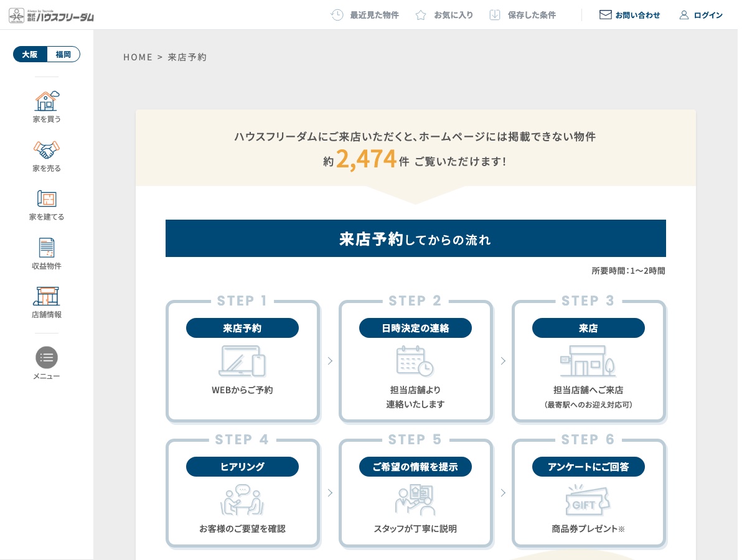
Task: Click WEBからご予約 text
Action: (x=242, y=390)
